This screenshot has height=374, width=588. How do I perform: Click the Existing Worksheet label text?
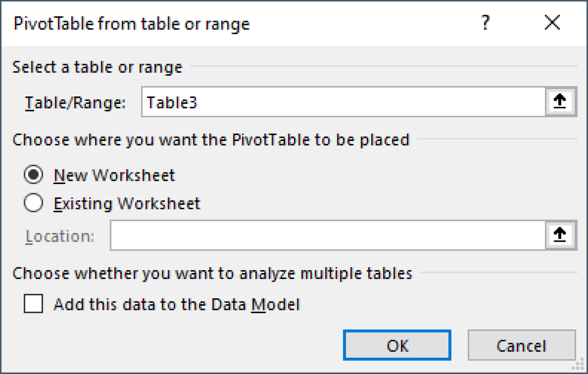pos(127,204)
